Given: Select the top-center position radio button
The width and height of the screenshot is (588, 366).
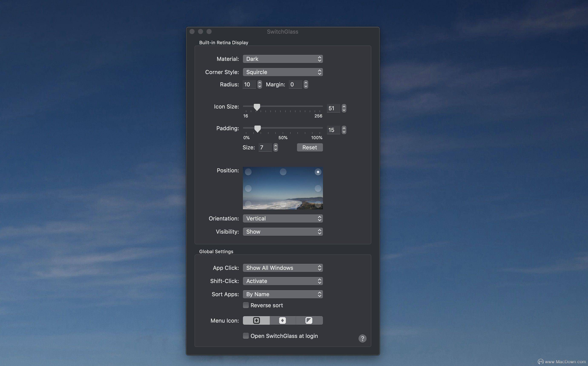Looking at the screenshot, I should click(283, 172).
